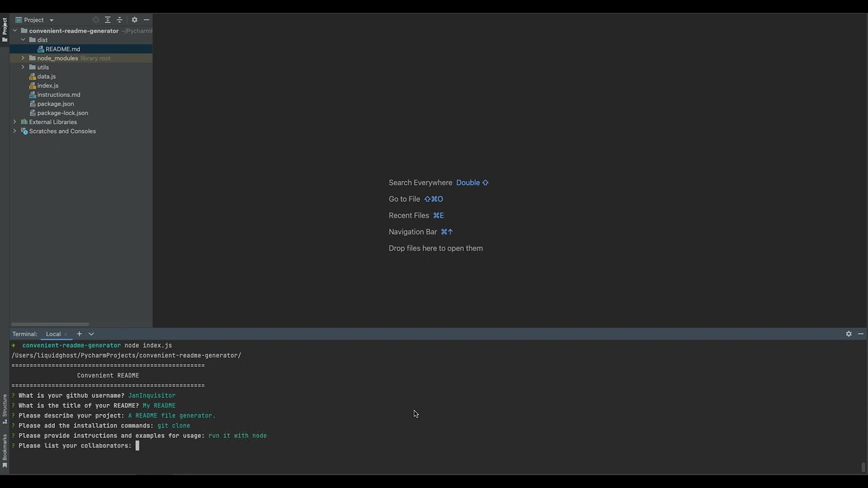Select the project root convenient-readme-generator row

(81, 30)
